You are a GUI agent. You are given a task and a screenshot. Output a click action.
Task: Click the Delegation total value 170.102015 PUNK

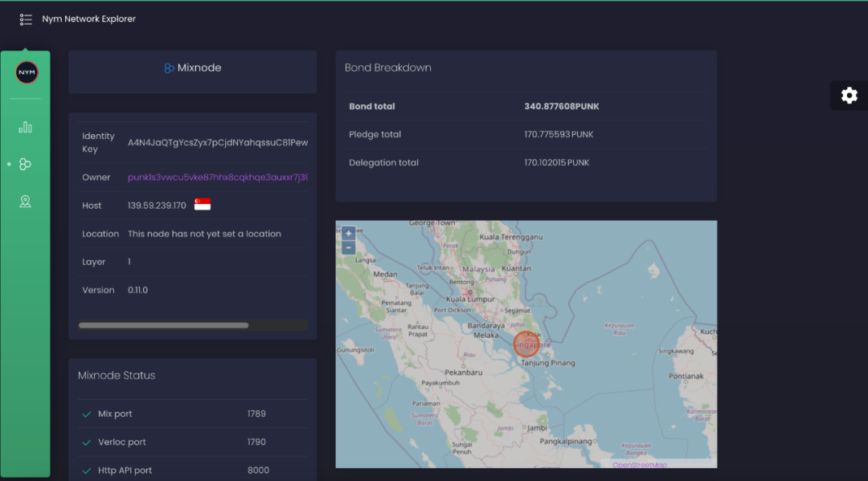(556, 162)
